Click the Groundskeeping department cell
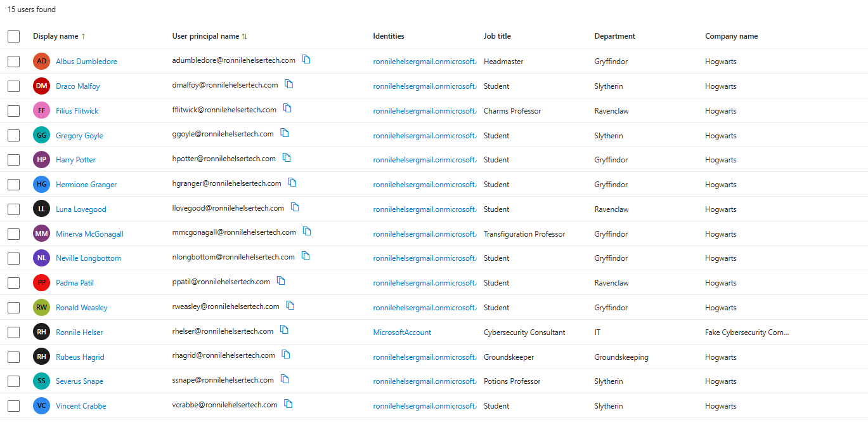This screenshot has width=868, height=427. [x=621, y=357]
